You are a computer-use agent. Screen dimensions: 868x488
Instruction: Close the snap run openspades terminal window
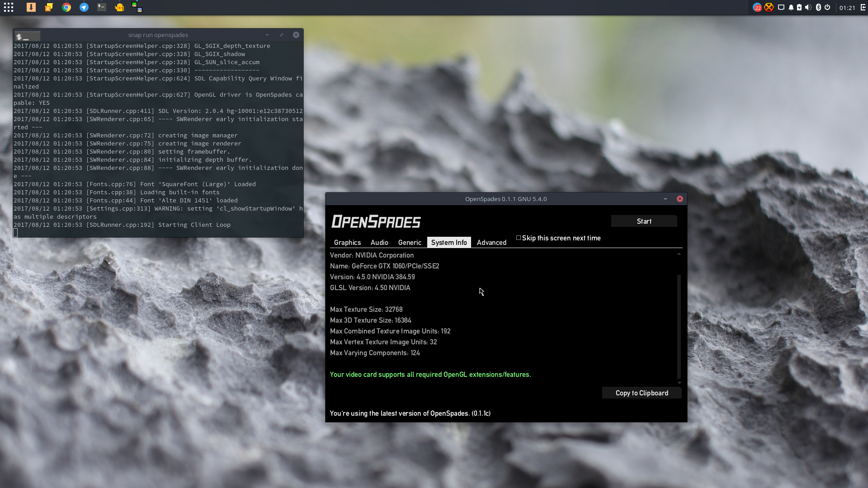tap(296, 35)
